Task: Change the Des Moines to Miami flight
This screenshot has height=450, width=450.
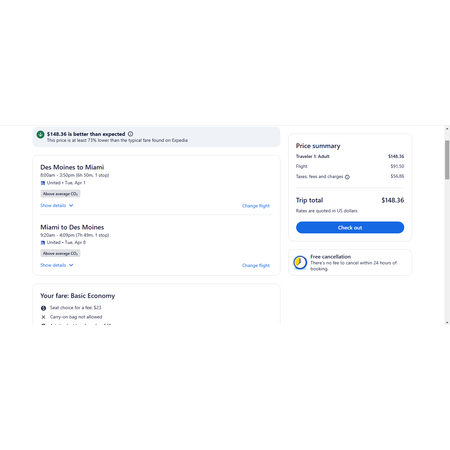Action: point(256,206)
